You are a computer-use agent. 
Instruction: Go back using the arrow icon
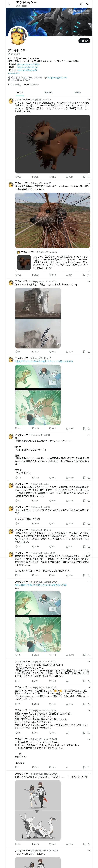coord(9,4)
